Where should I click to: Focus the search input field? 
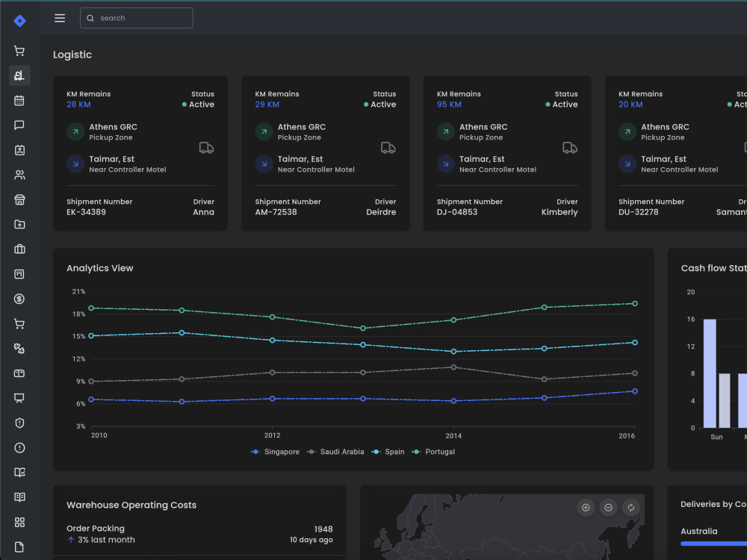tap(136, 18)
